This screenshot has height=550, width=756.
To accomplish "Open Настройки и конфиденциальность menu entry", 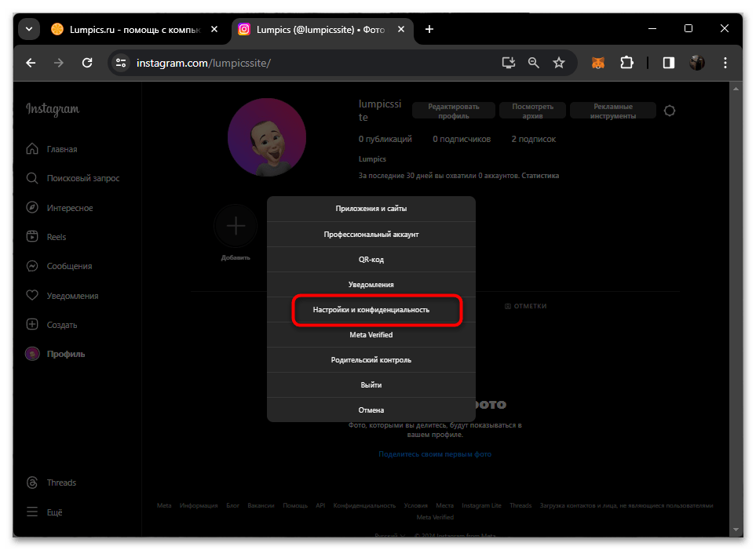I will coord(371,309).
